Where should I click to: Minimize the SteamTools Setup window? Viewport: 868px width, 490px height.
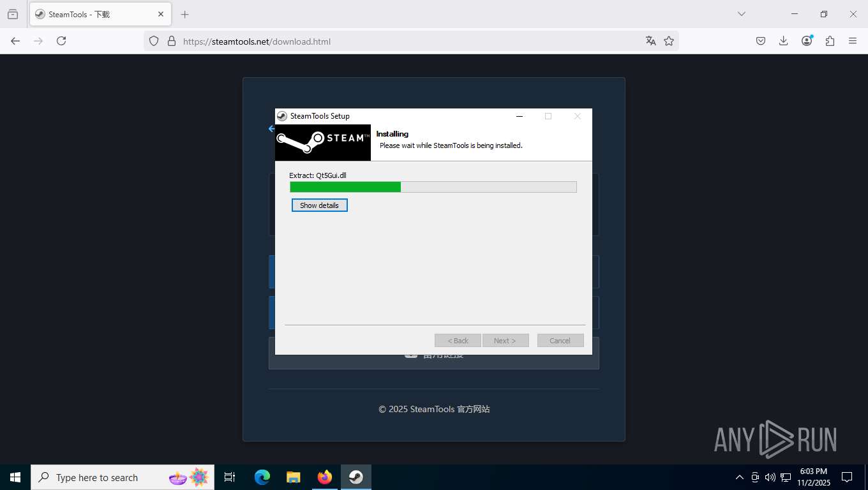[520, 116]
